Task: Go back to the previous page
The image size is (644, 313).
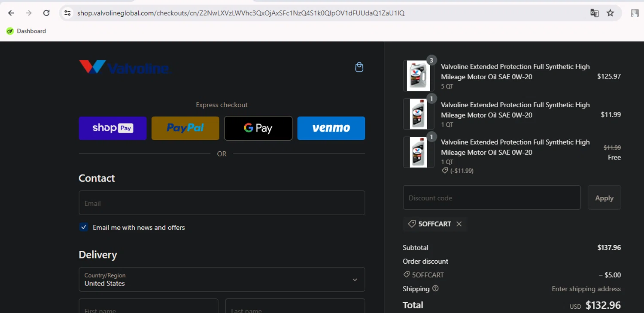Action: [11, 13]
